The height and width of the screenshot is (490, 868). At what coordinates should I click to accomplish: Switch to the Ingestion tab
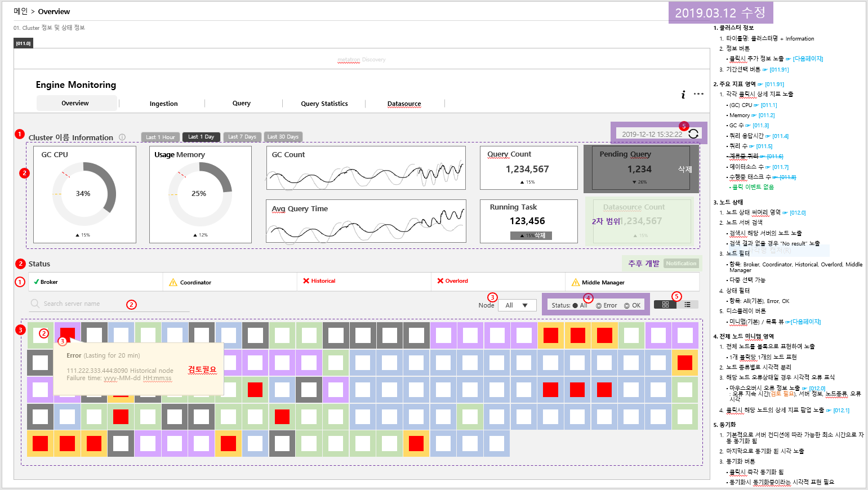(x=163, y=104)
